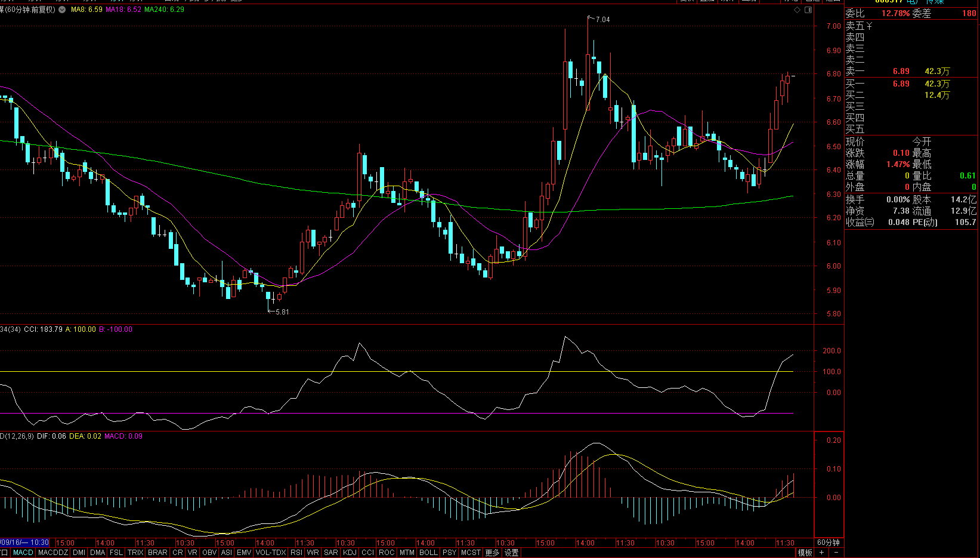Open the FSL indicator tab

(116, 553)
